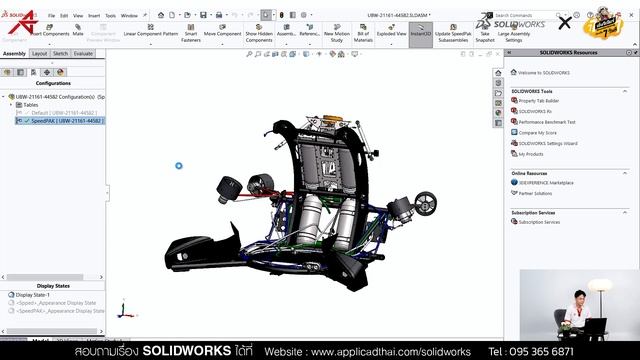
Task: Open dropdown under Exploded View
Action: point(391,44)
